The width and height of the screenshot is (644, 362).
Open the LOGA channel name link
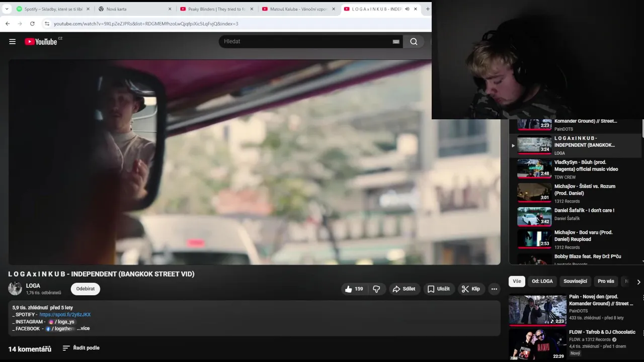[33, 286]
